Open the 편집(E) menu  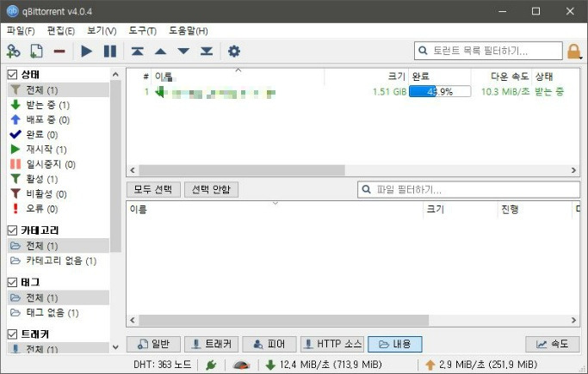(x=61, y=31)
